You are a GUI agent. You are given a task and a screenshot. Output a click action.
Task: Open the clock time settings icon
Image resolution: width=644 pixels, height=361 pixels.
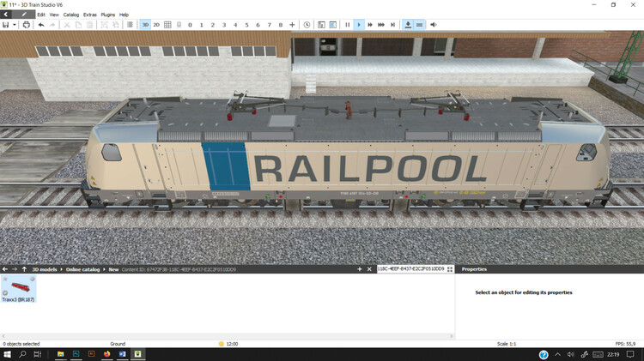tap(307, 25)
